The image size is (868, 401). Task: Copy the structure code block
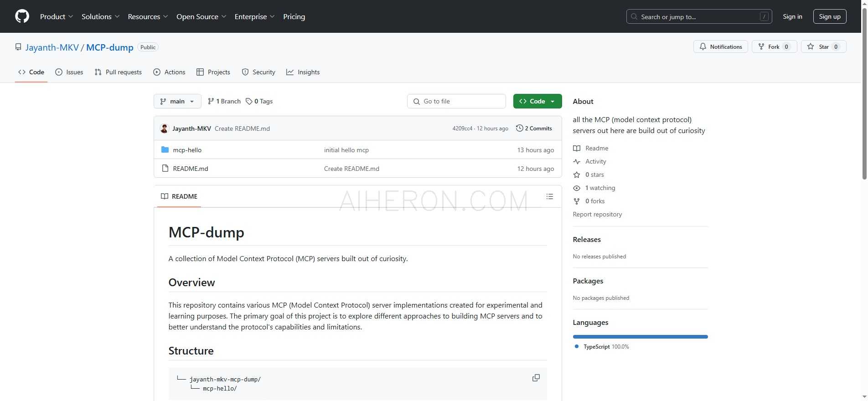[x=536, y=378]
